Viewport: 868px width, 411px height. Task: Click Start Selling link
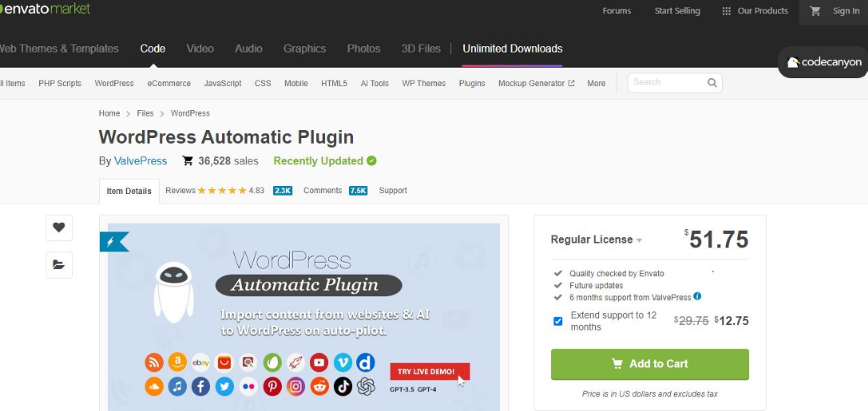coord(677,11)
